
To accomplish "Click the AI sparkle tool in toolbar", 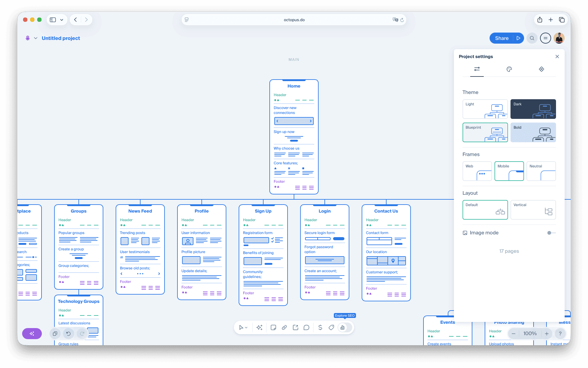I will (259, 327).
